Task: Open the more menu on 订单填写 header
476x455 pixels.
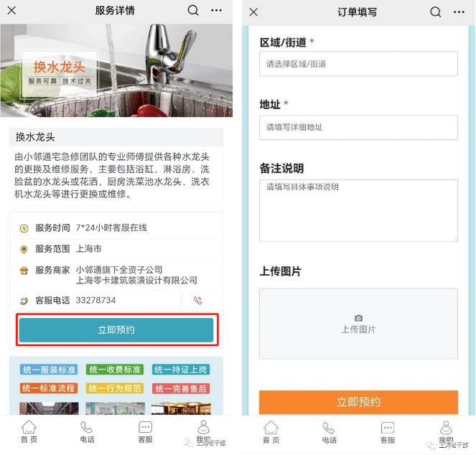Action: tap(459, 12)
